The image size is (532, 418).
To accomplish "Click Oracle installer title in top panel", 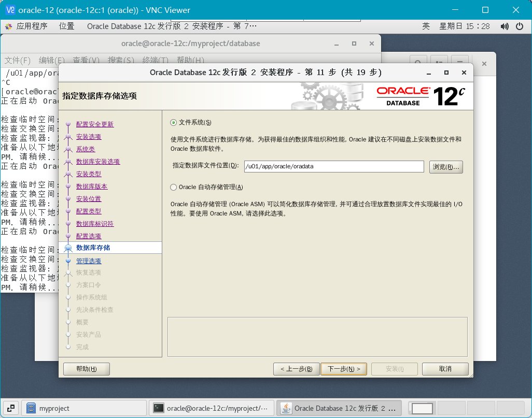I will (172, 26).
